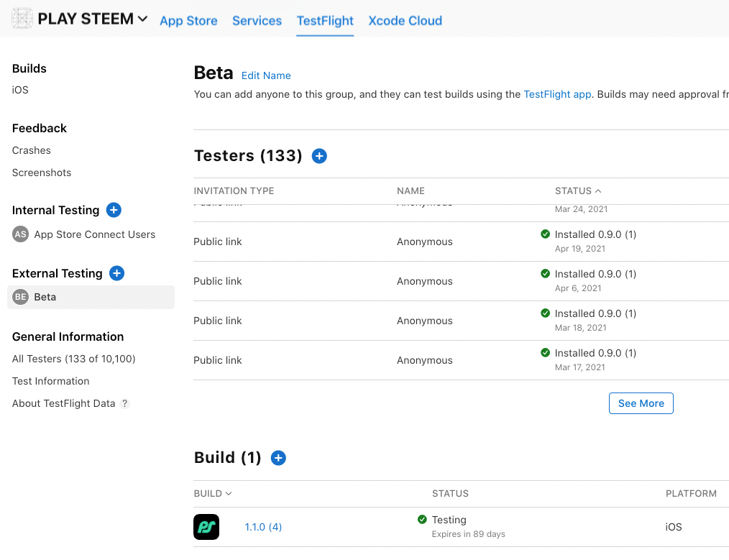Viewport: 729px width, 560px height.
Task: Click the BE avatar for the Beta group
Action: pos(20,297)
